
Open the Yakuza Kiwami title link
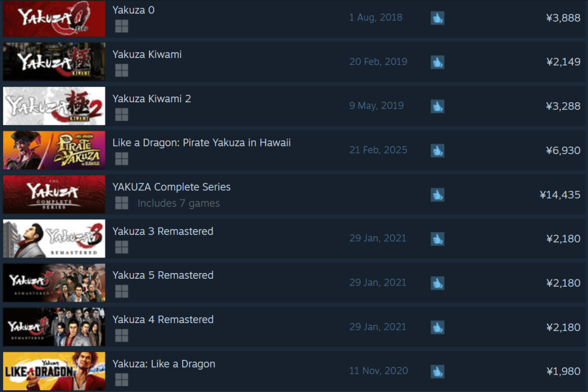147,55
